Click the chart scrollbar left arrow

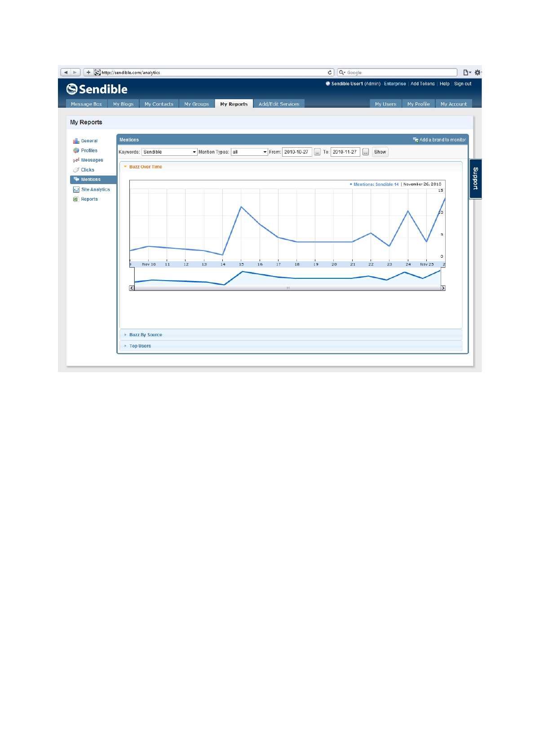point(132,288)
